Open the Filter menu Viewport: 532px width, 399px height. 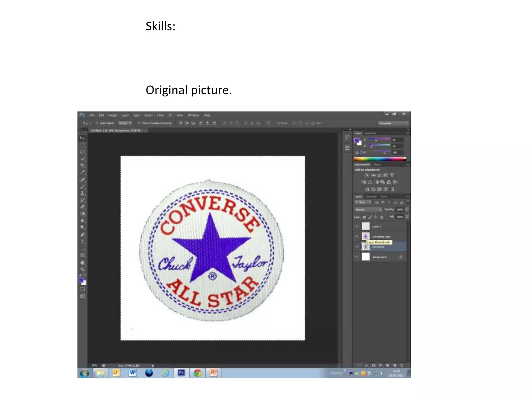(x=160, y=115)
